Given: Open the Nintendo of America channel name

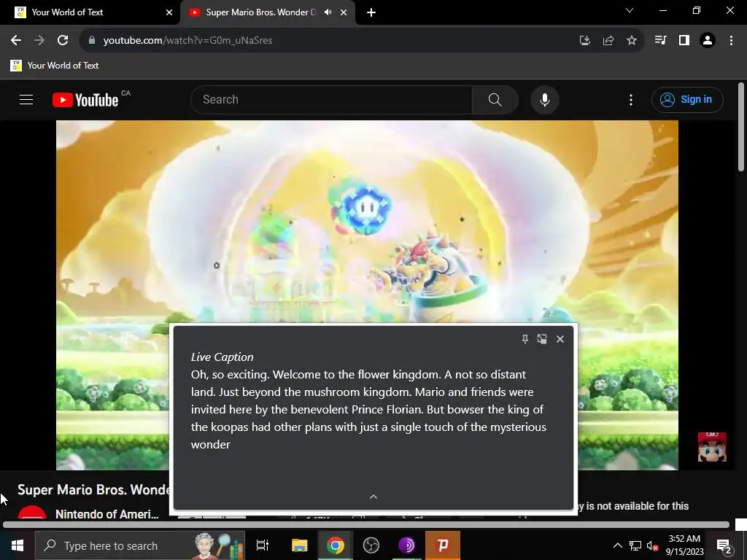Looking at the screenshot, I should pos(107,514).
